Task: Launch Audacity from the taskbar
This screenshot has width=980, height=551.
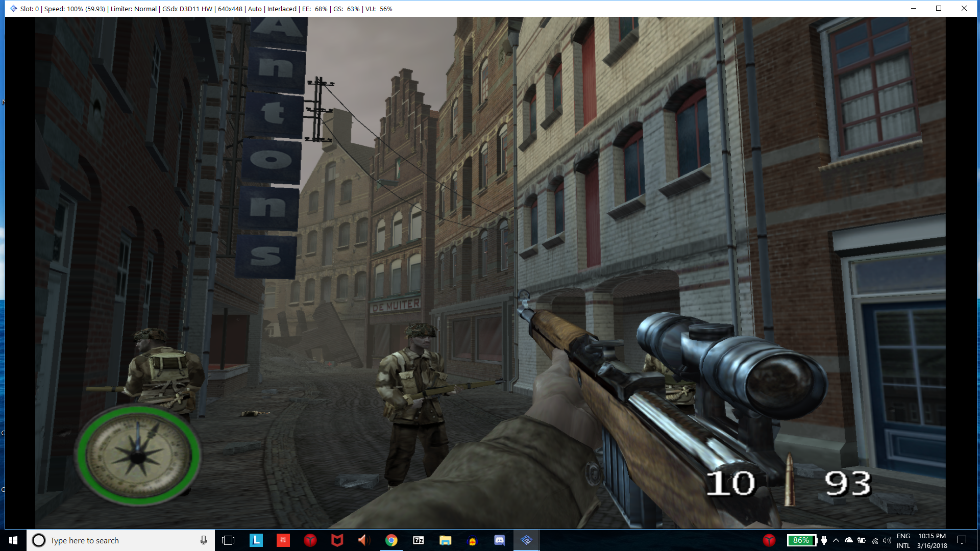Action: point(472,540)
